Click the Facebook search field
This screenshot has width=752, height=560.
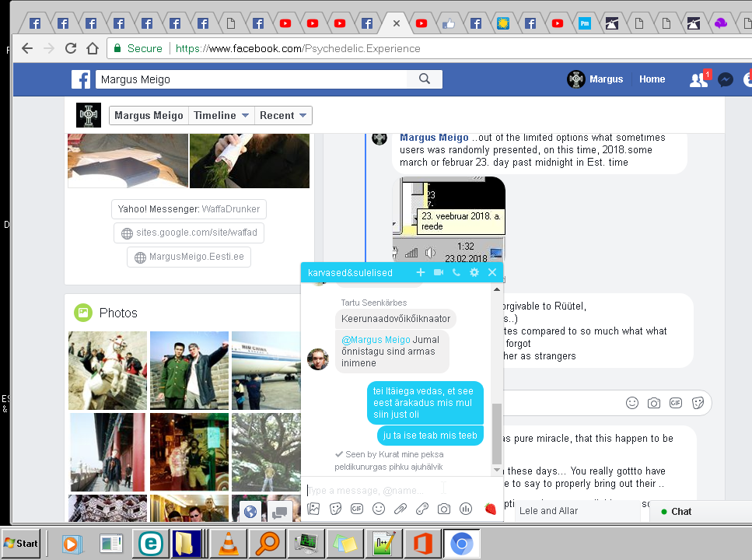tap(251, 79)
